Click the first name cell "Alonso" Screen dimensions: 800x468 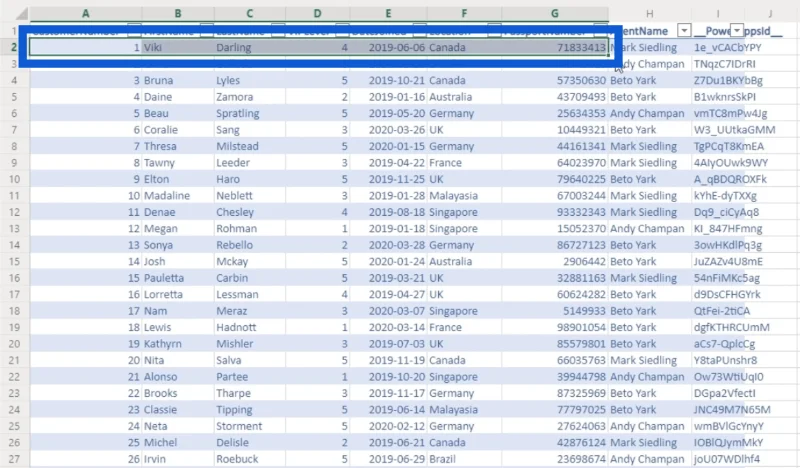pos(178,377)
